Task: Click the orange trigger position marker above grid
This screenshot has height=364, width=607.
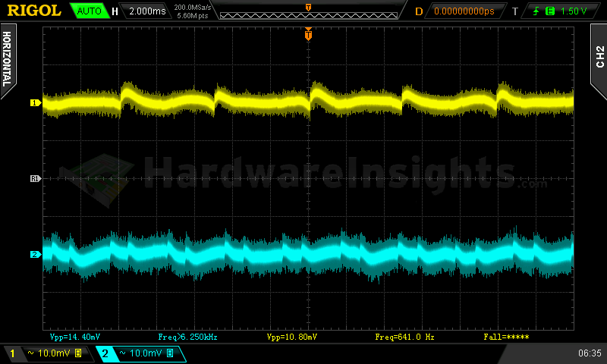Action: (x=308, y=33)
